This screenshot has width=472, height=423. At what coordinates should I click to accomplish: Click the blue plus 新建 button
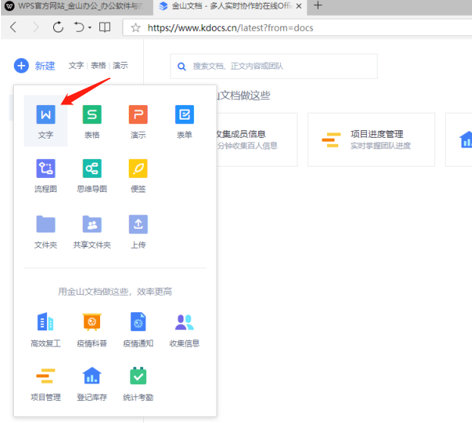click(34, 66)
